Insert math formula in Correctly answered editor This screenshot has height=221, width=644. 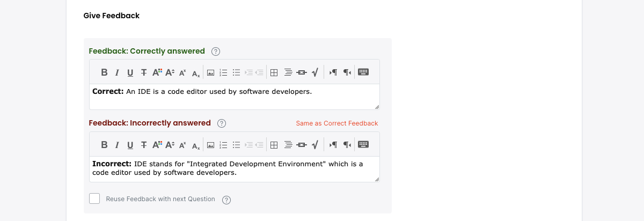coord(315,72)
